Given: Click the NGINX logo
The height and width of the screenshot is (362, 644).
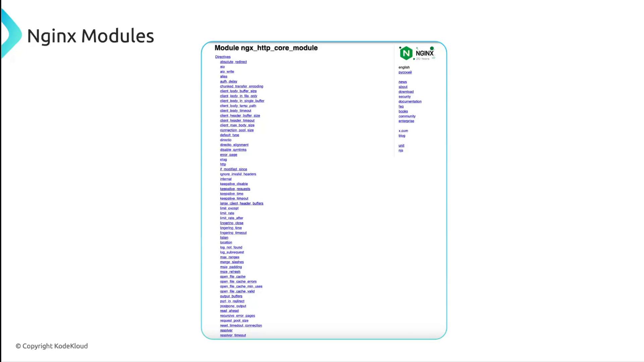Looking at the screenshot, I should pos(417,53).
